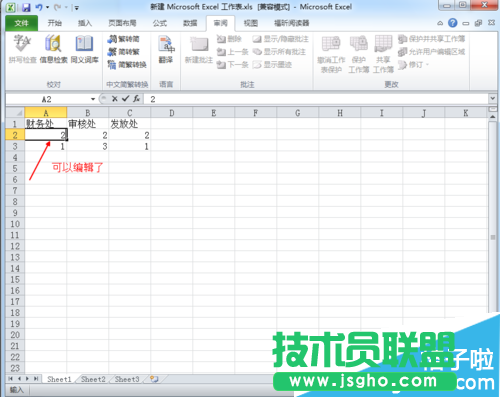Click the Name Box showing A2
Screen dimensions: 500x397
pos(47,99)
